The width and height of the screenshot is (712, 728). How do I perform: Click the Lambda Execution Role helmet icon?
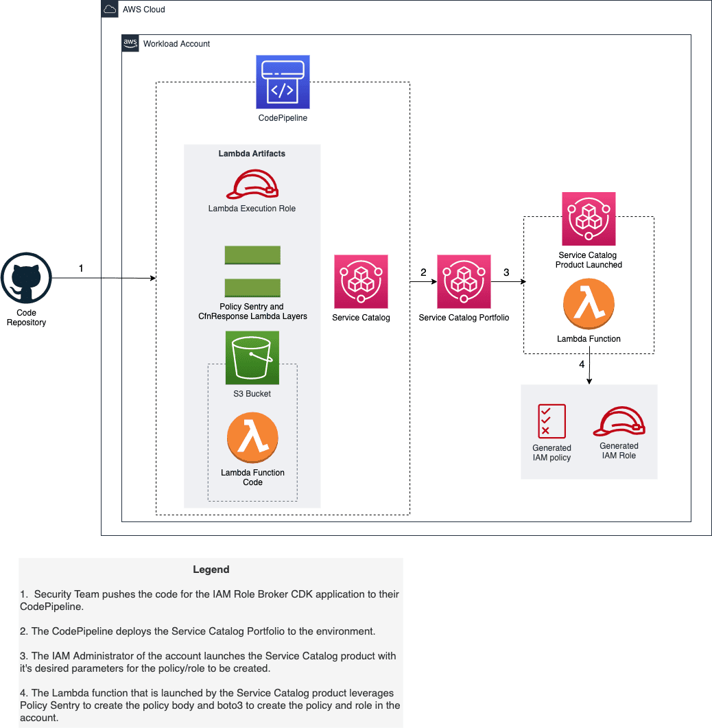point(252,185)
